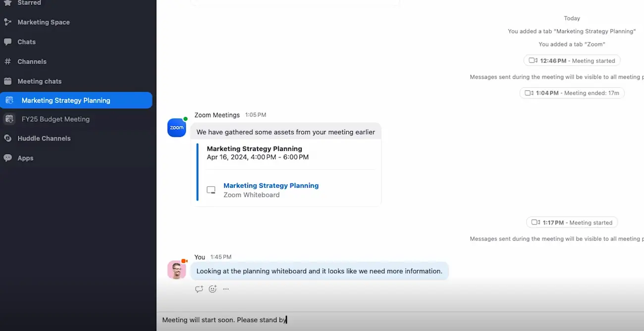The height and width of the screenshot is (331, 644).
Task: Click the 1:04 PM Meeting ended pill
Action: [572, 93]
